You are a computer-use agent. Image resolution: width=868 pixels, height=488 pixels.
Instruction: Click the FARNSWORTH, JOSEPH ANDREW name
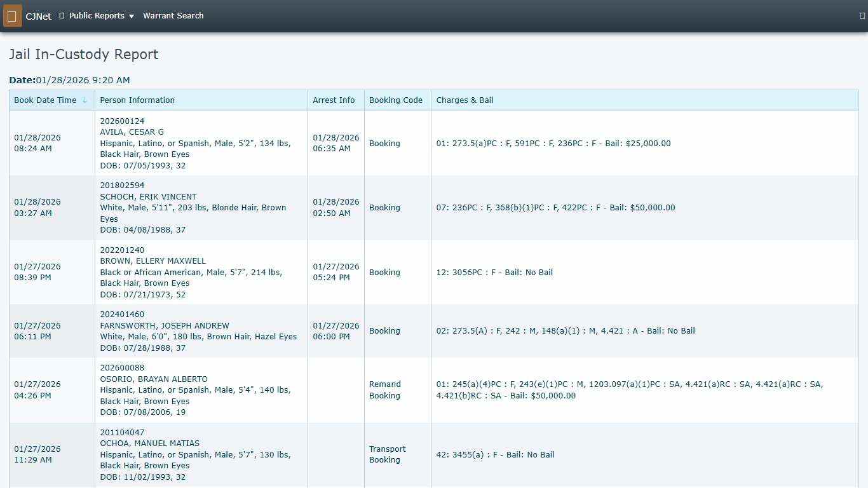coord(165,326)
